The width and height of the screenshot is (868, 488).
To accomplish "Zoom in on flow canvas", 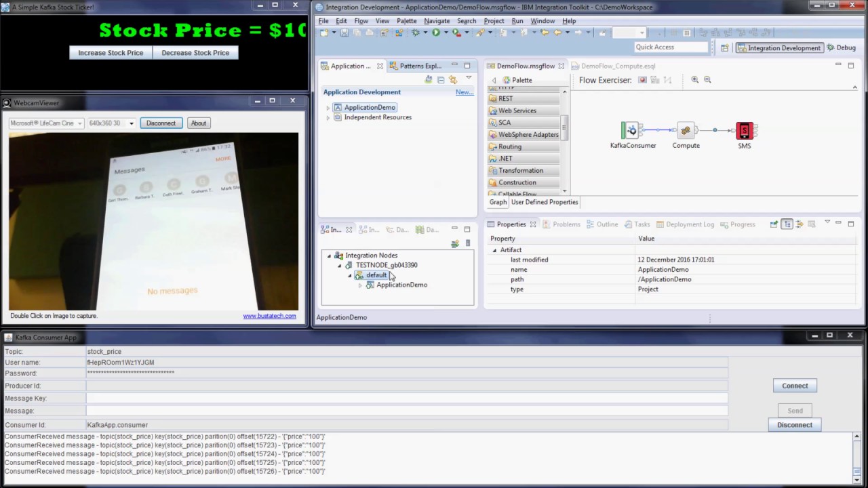I will [695, 80].
